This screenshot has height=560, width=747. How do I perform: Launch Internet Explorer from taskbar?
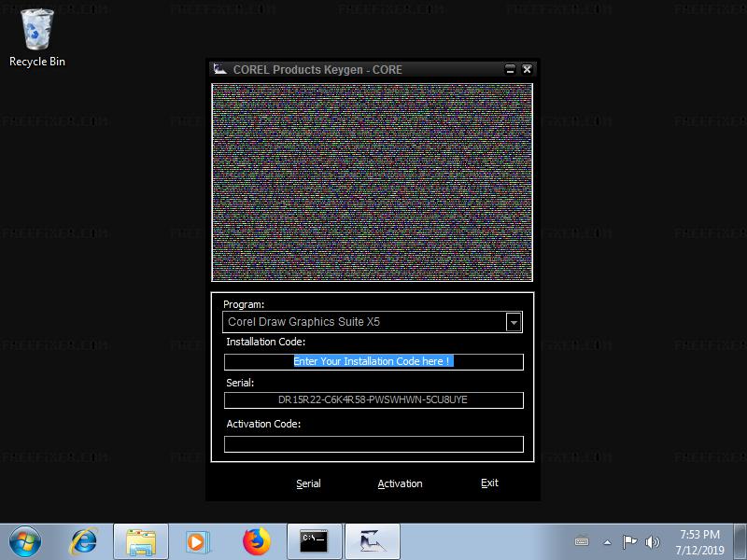(x=84, y=542)
